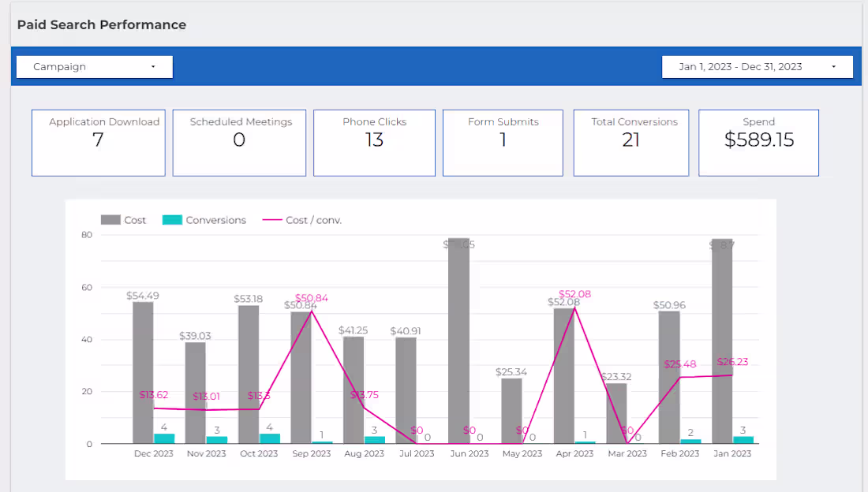Image resolution: width=868 pixels, height=492 pixels.
Task: Select the Application Download metric card
Action: point(98,142)
